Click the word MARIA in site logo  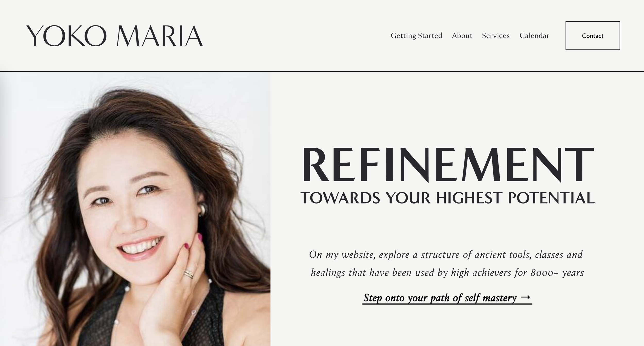pos(160,36)
